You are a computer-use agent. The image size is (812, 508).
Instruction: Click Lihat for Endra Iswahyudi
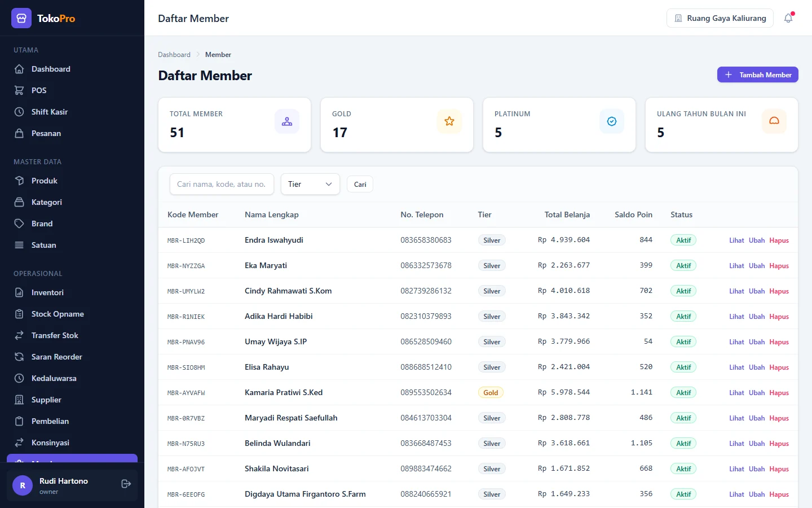coord(736,240)
